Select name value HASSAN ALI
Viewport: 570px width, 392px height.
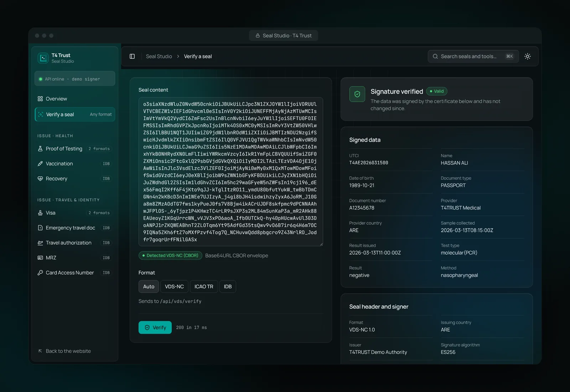(x=454, y=163)
